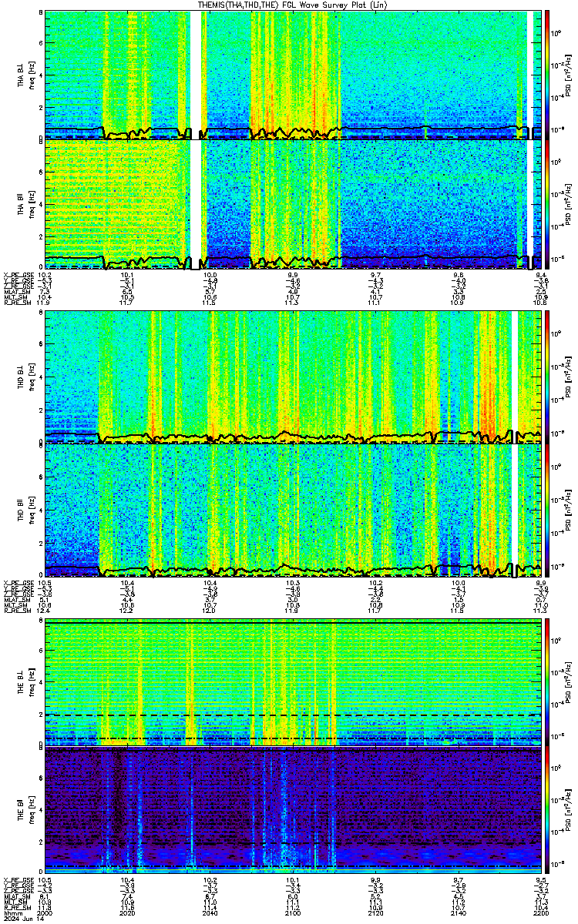Screen dimensions: 578x924
Task: Click inside the dark THE B|| spectrogram panel
Action: tap(293, 812)
